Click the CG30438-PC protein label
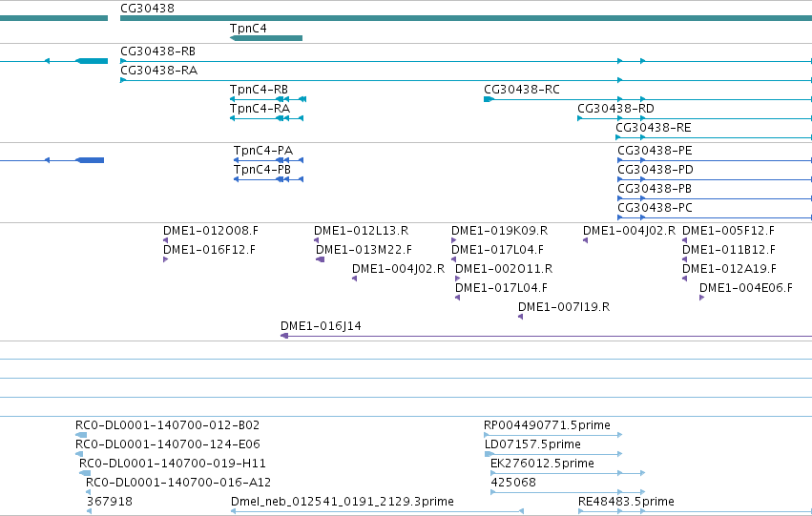 pyautogui.click(x=655, y=208)
